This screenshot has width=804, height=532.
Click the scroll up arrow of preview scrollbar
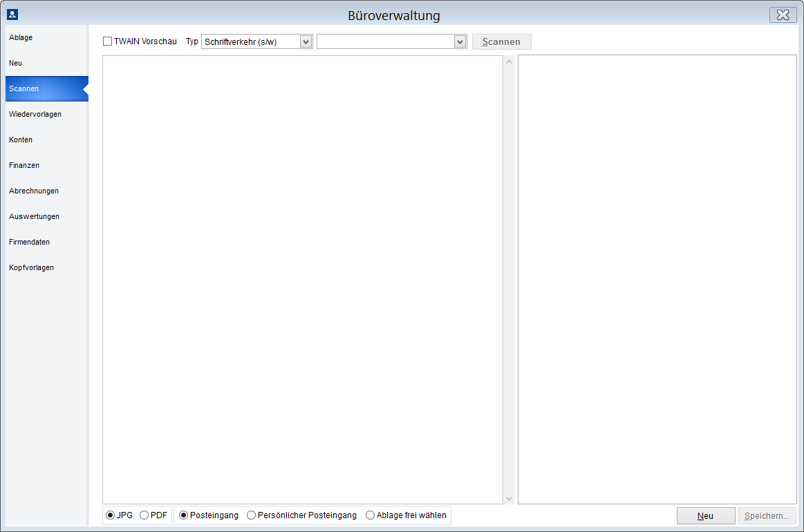[x=509, y=62]
